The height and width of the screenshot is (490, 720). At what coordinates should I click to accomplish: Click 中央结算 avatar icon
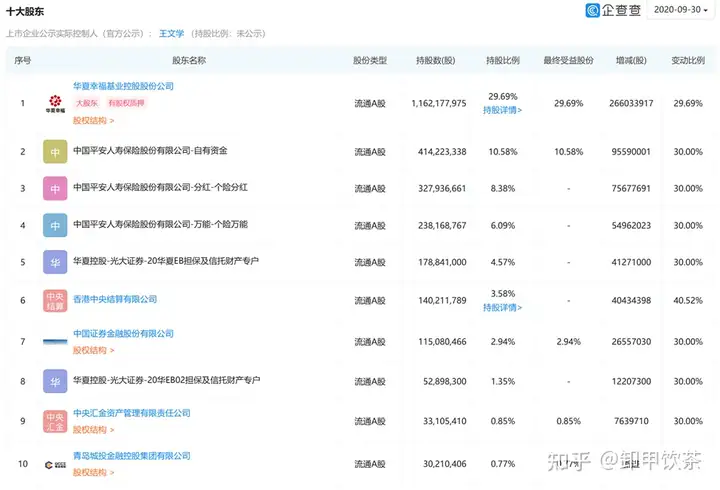(x=55, y=300)
